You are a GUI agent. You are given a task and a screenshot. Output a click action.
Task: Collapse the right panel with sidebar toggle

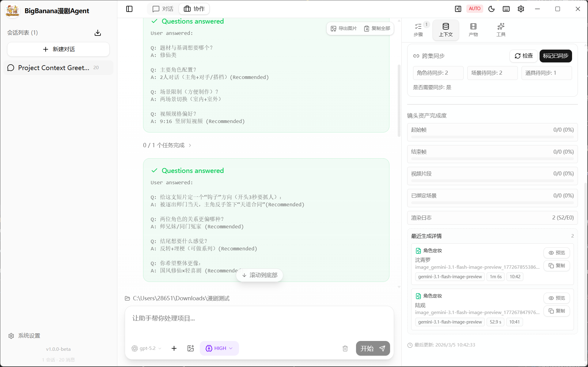(458, 9)
